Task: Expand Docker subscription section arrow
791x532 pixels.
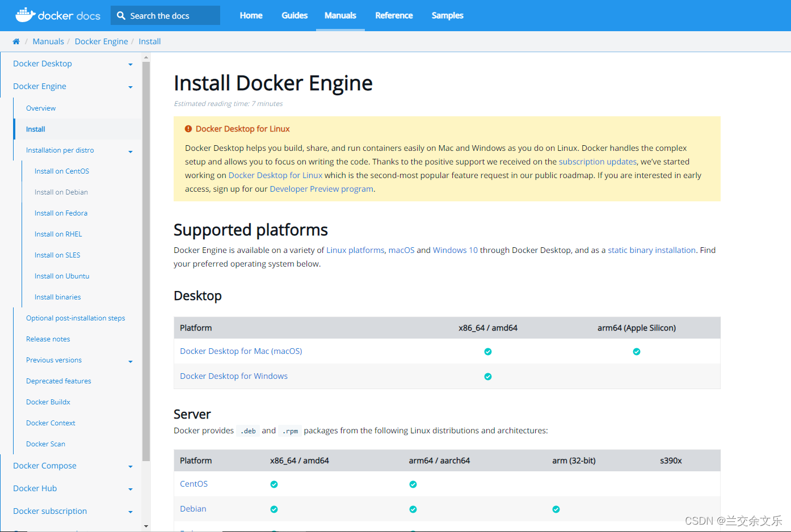Action: (x=131, y=512)
